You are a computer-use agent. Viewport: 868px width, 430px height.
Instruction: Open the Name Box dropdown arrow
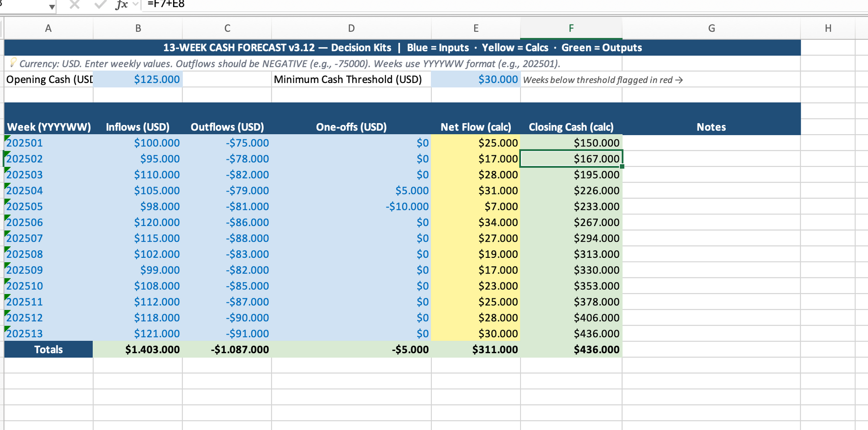tap(52, 6)
